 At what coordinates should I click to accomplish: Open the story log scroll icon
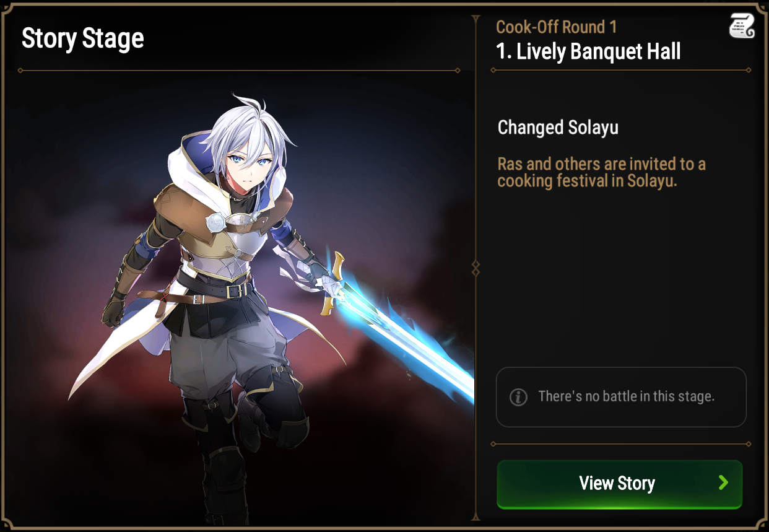pyautogui.click(x=741, y=25)
